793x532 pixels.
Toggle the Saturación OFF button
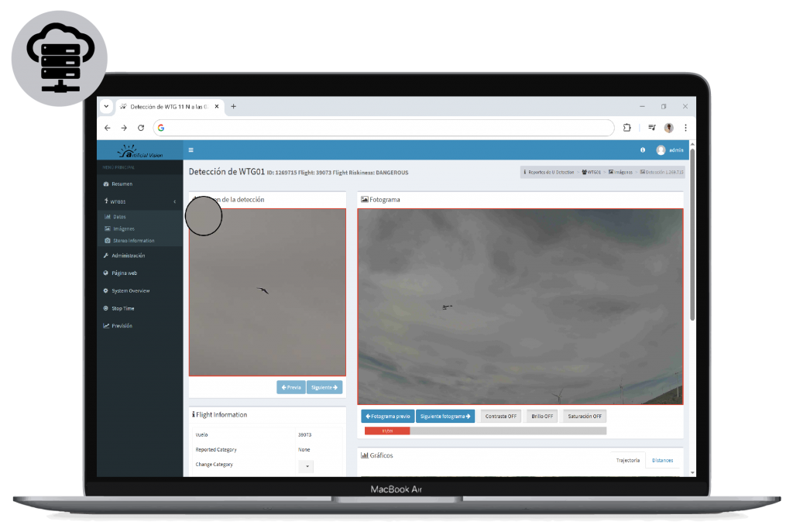click(585, 416)
